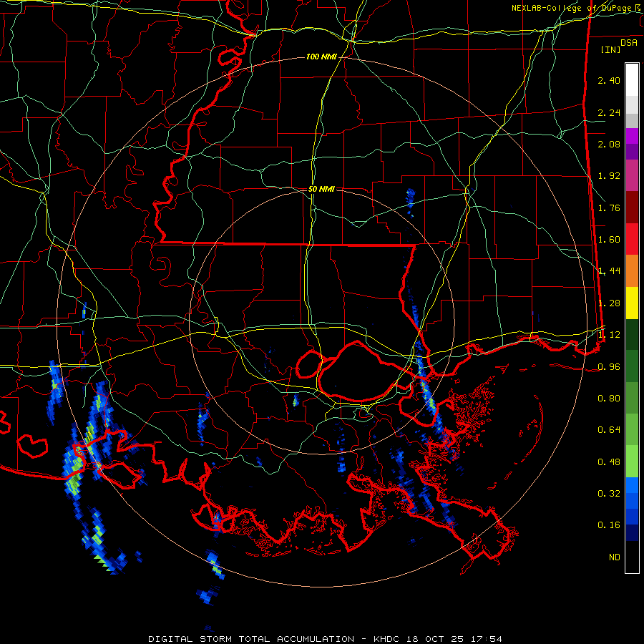Screen dimensions: 644x644
Task: Click the ND legend label
Action: (615, 557)
